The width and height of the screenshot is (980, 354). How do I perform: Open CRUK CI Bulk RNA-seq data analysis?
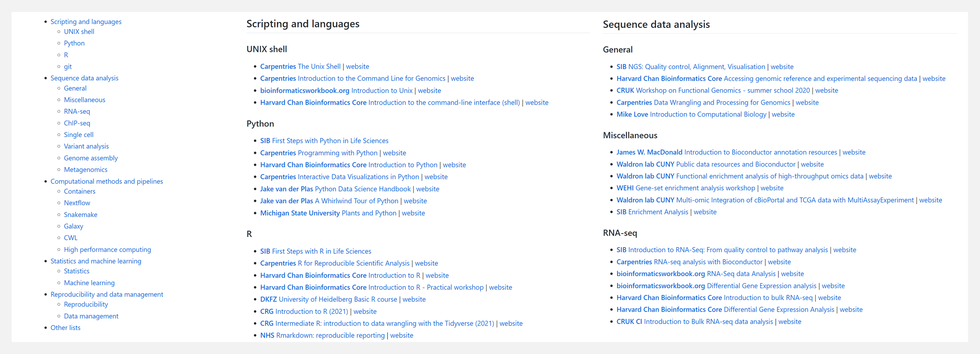(695, 322)
